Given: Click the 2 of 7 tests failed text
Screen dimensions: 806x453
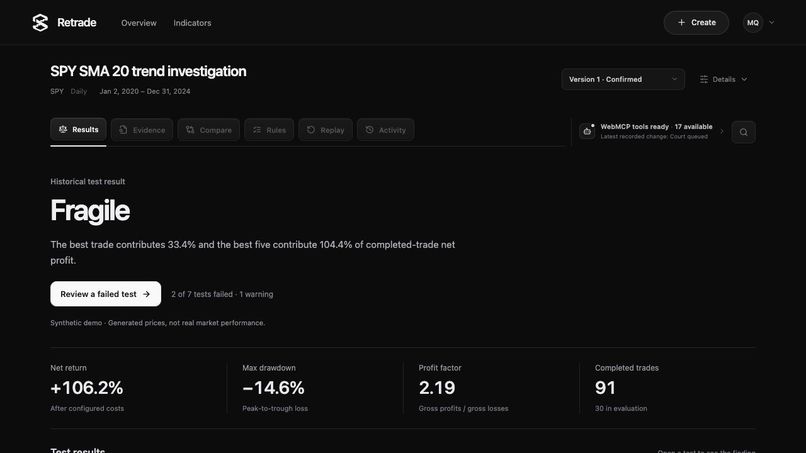Looking at the screenshot, I should (202, 294).
